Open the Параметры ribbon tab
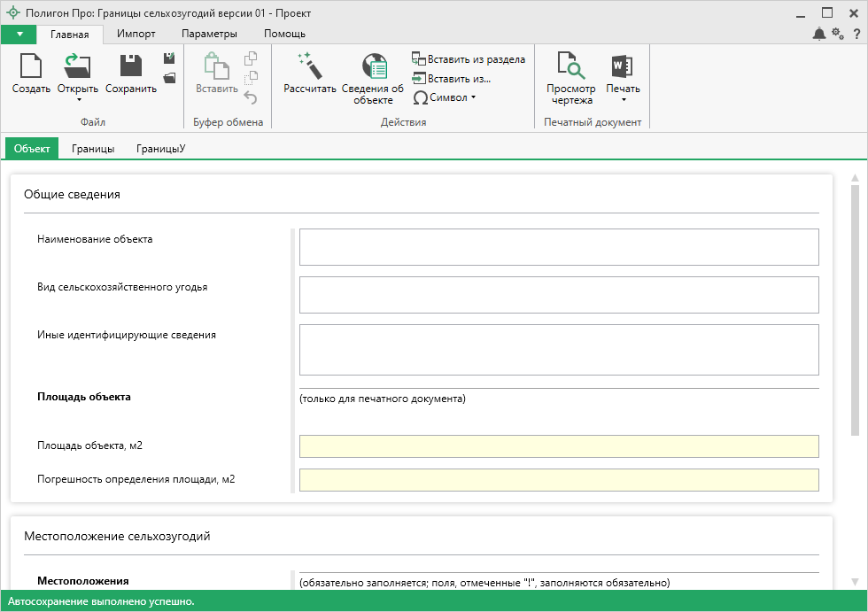Screen dimensions: 868x612 [209, 34]
